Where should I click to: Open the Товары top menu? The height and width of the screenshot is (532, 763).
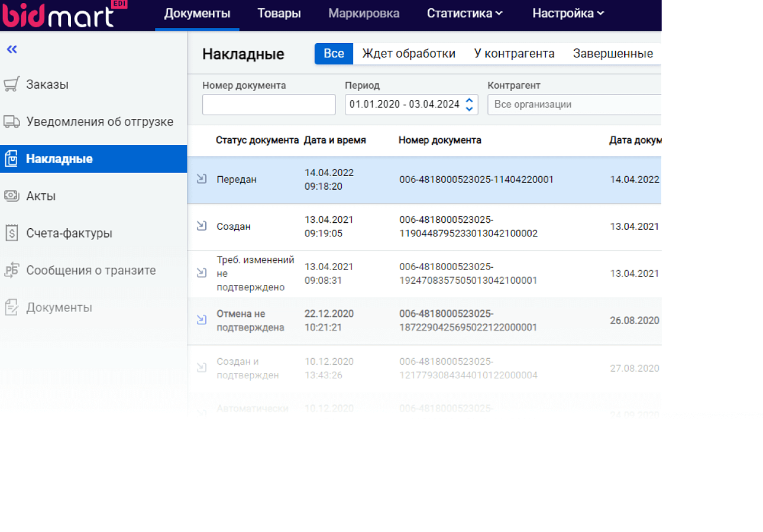pyautogui.click(x=279, y=14)
